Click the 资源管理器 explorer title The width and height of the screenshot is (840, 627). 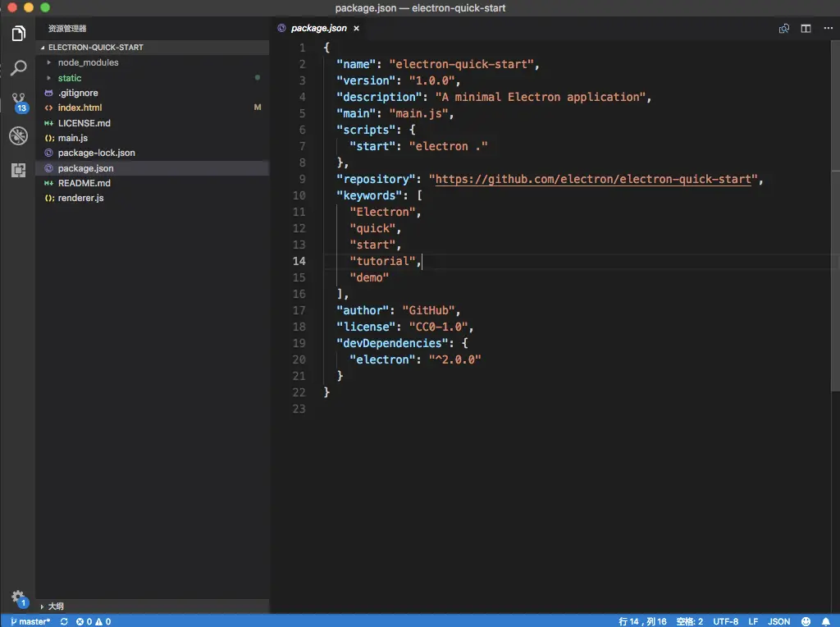67,29
